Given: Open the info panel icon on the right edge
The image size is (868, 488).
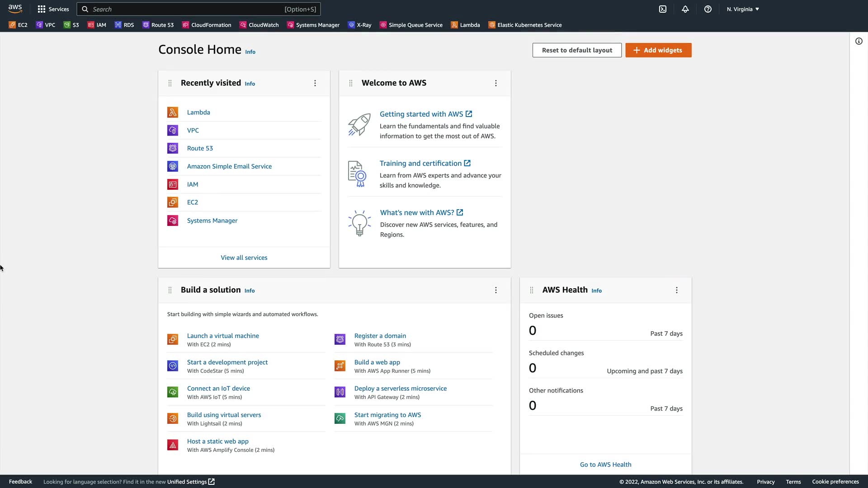Looking at the screenshot, I should coord(859,41).
